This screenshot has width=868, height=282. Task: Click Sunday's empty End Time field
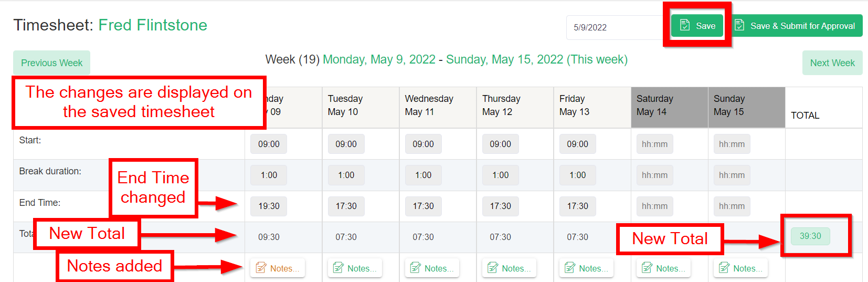732,206
